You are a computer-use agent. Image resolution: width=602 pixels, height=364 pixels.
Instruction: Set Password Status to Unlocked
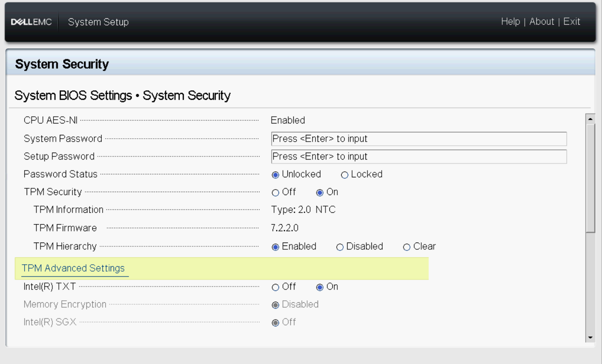[x=276, y=175]
